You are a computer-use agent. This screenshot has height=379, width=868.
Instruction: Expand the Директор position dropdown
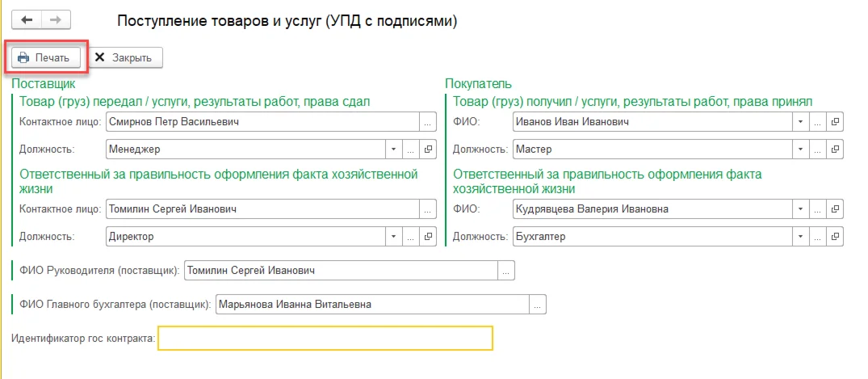(394, 237)
